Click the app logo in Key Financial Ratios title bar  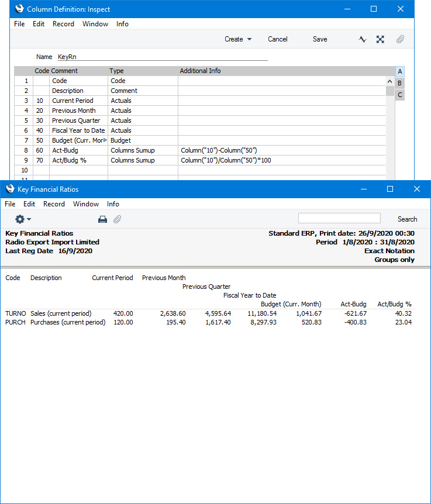click(10, 189)
